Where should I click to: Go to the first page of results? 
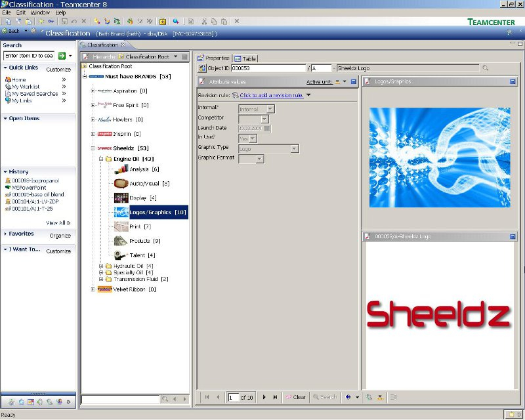(207, 397)
